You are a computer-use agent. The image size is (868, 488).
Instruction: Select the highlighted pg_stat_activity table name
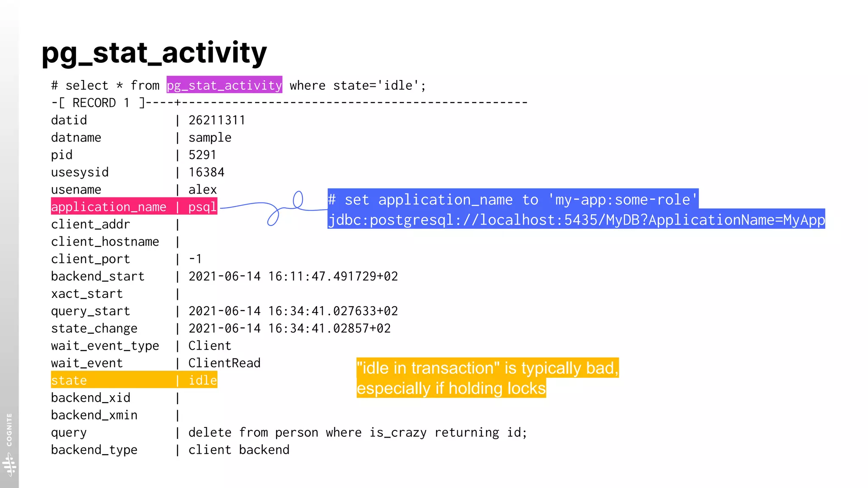tap(224, 85)
